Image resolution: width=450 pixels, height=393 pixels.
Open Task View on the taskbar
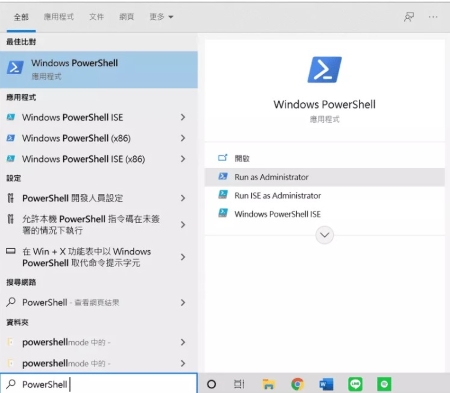click(x=239, y=384)
